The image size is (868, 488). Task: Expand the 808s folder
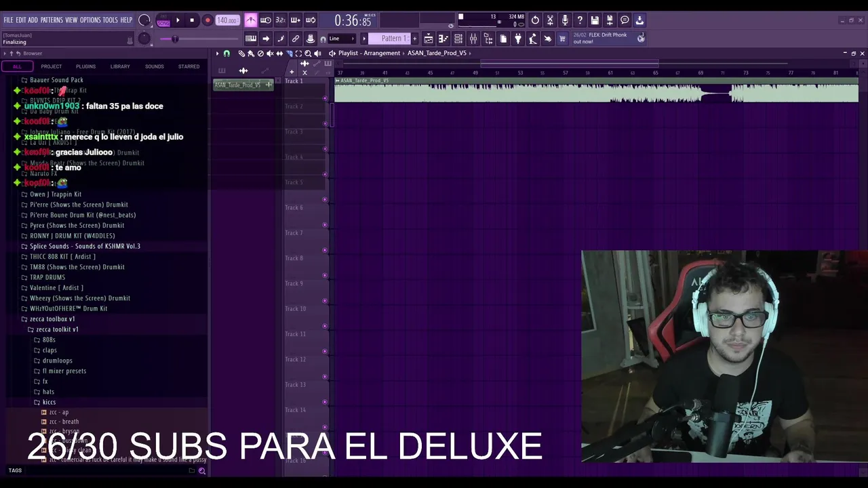49,340
